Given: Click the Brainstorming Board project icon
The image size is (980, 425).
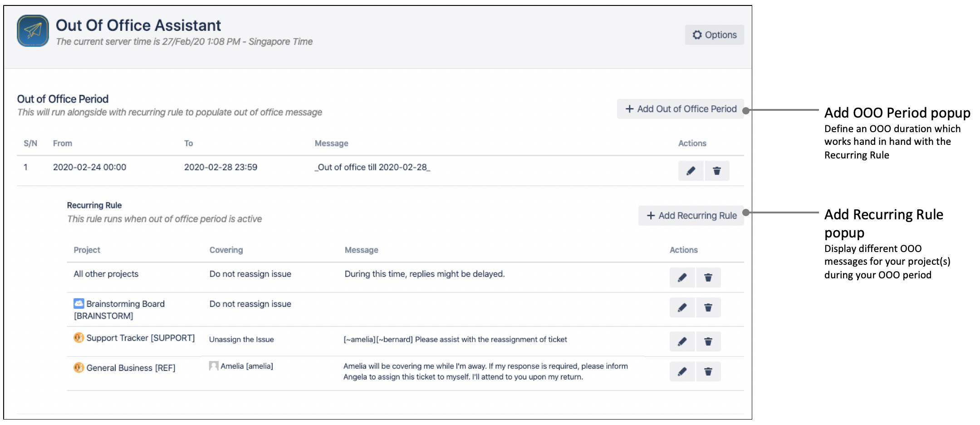Looking at the screenshot, I should click(x=78, y=303).
